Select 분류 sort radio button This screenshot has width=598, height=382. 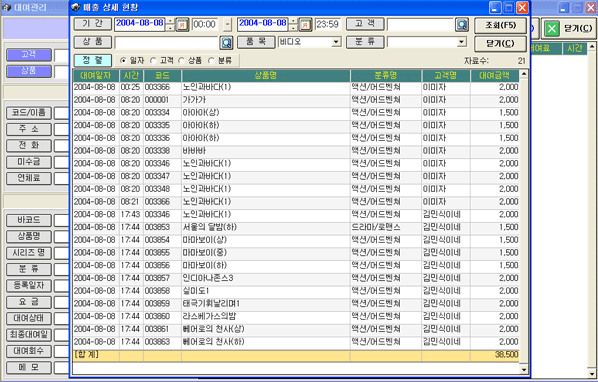211,60
